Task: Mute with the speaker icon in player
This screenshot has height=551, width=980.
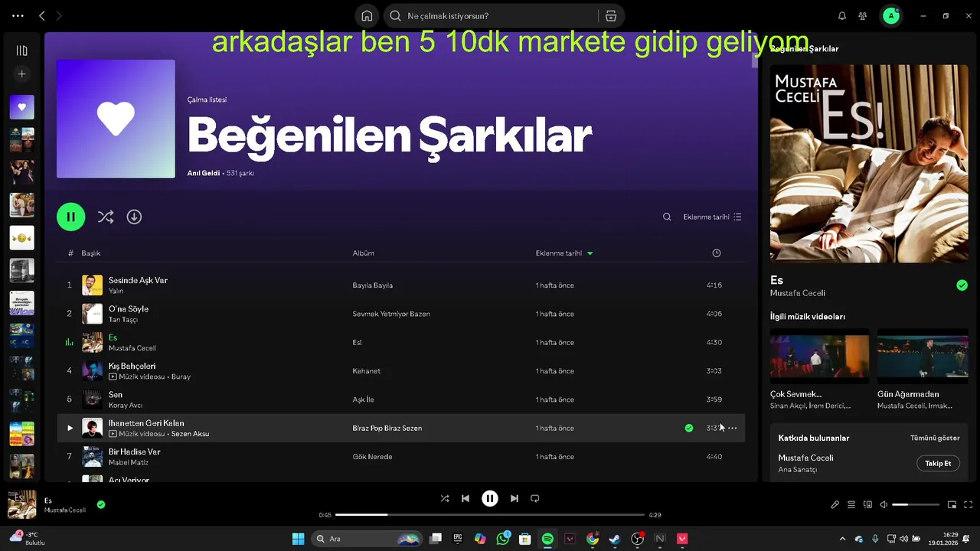Action: [884, 504]
